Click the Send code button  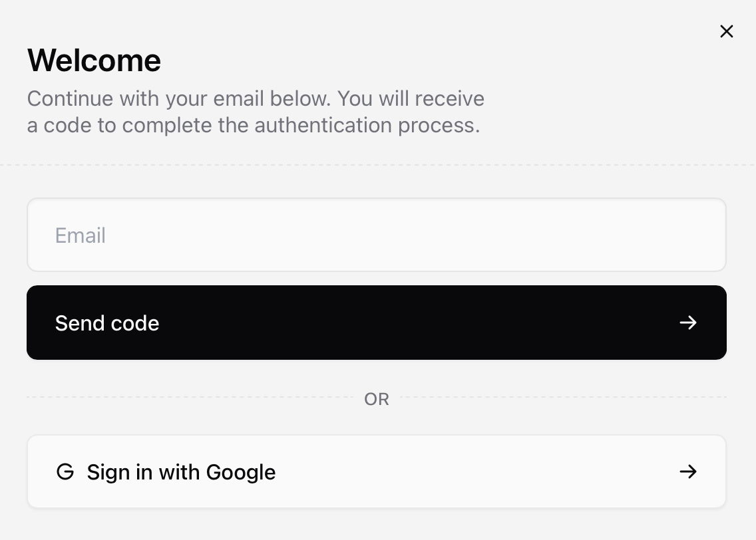[x=377, y=323]
